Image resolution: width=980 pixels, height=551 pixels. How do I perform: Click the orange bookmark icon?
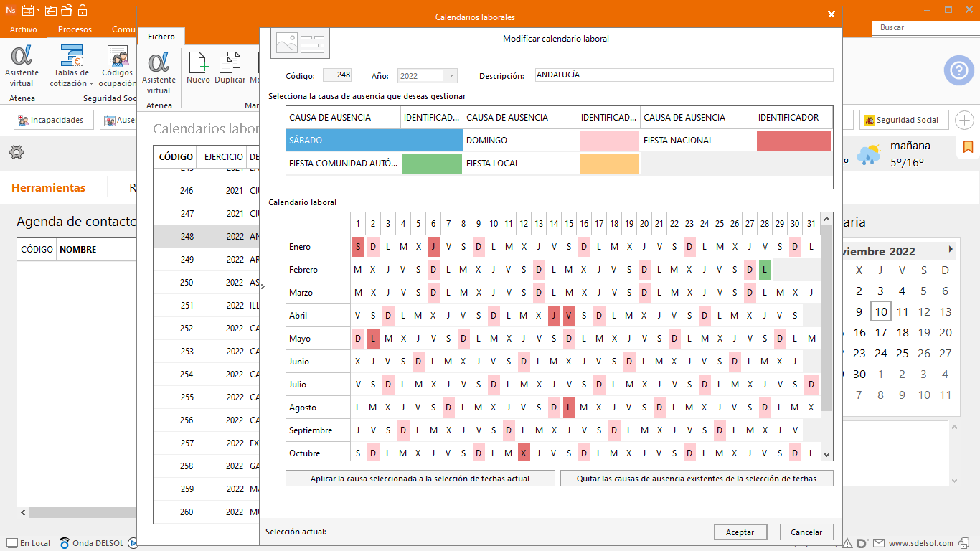pyautogui.click(x=968, y=147)
